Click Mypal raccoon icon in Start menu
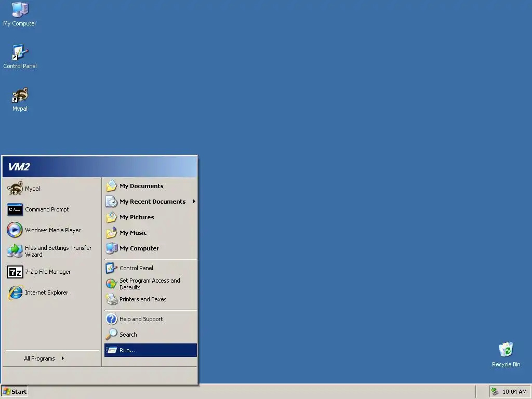Screen dimensions: 532x399 [15, 189]
